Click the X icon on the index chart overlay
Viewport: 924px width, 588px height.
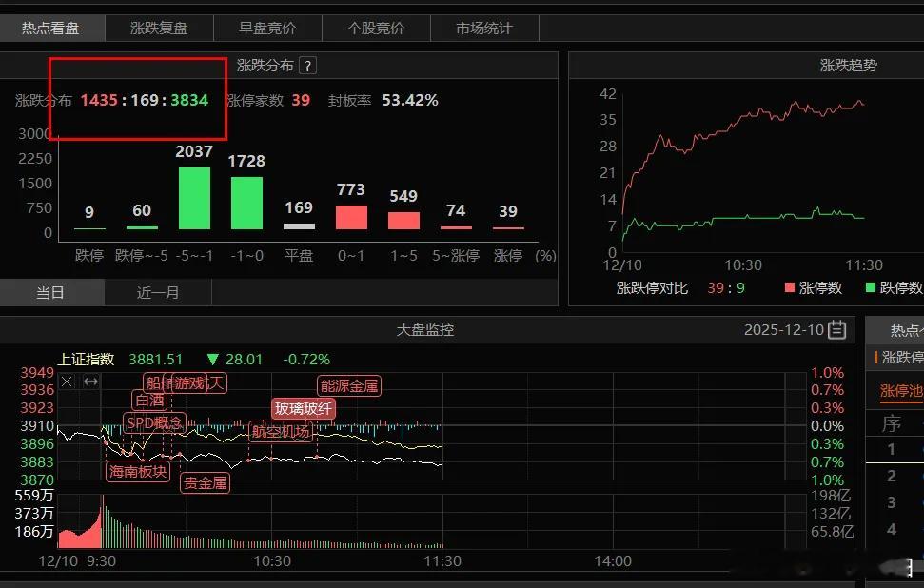point(66,382)
